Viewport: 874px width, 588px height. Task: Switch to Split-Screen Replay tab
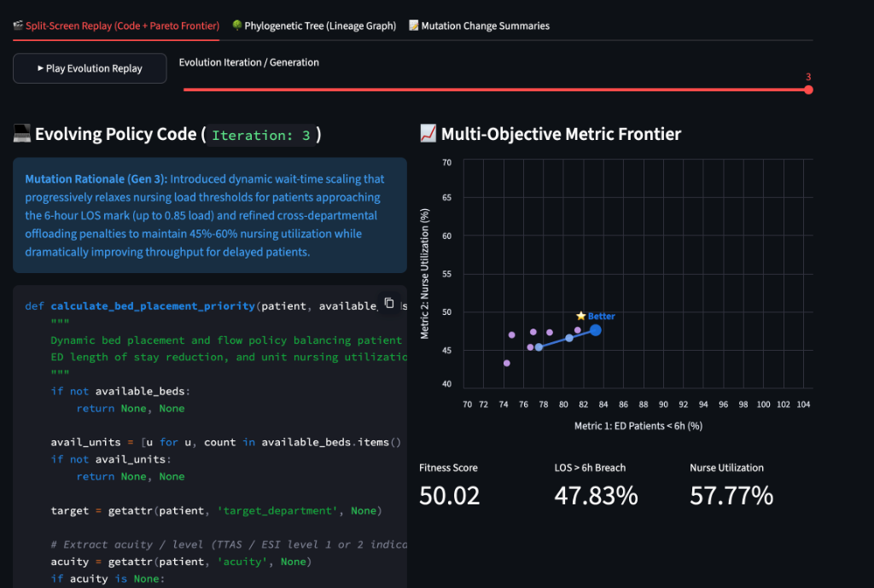(x=116, y=26)
